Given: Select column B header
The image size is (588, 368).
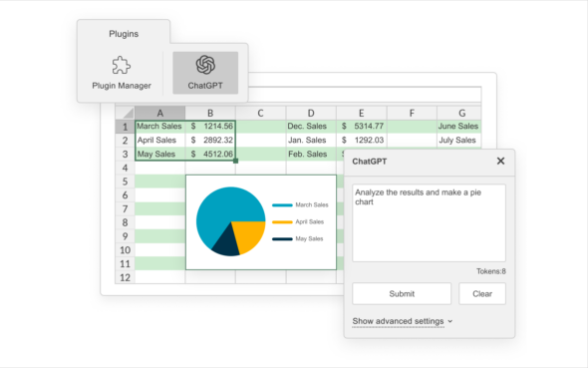Looking at the screenshot, I should point(210,113).
